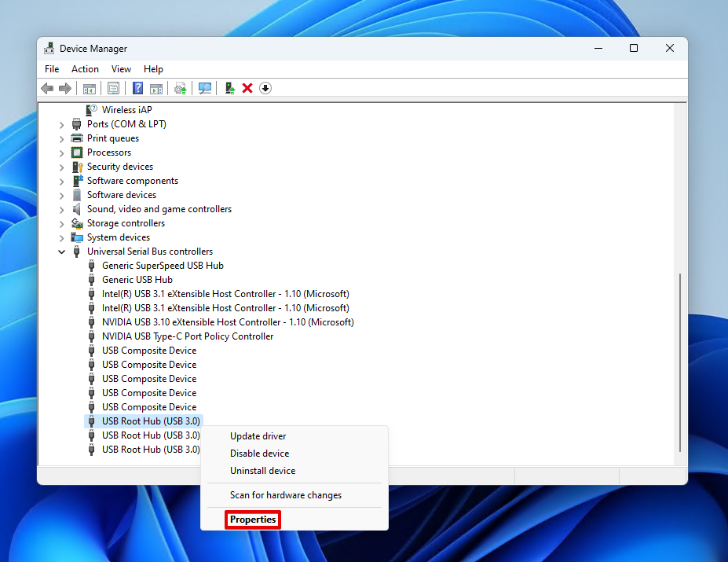Click the Update driver gear toolbar icon
The width and height of the screenshot is (728, 562).
(181, 88)
